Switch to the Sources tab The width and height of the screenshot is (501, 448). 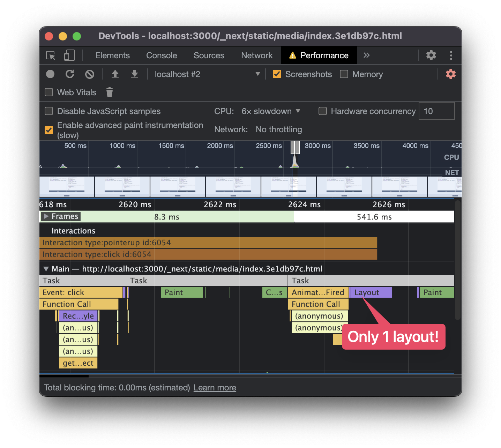point(209,55)
